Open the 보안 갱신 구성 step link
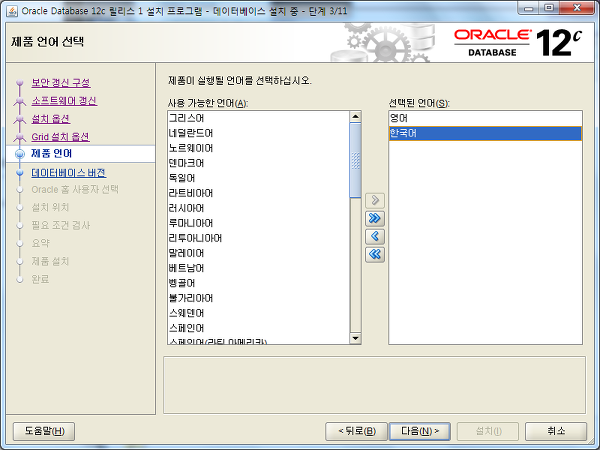Viewport: 600px width, 450px height. (60, 83)
